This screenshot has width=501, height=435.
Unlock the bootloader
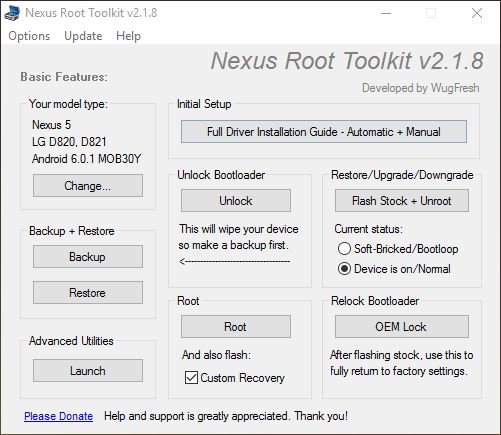[236, 201]
